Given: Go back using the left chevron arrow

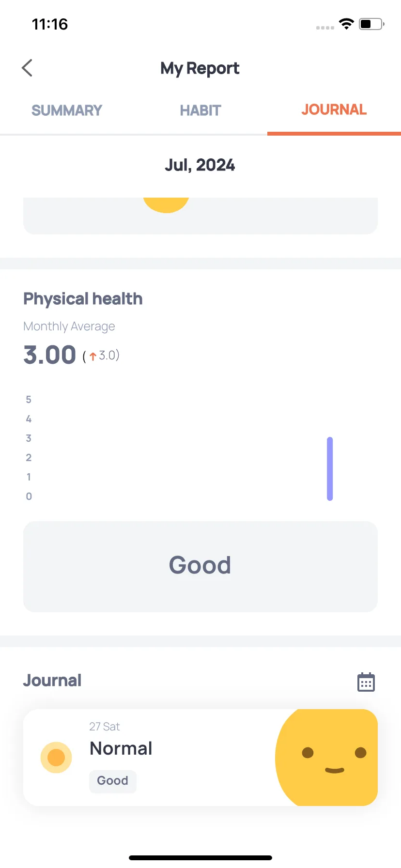Looking at the screenshot, I should (x=27, y=68).
